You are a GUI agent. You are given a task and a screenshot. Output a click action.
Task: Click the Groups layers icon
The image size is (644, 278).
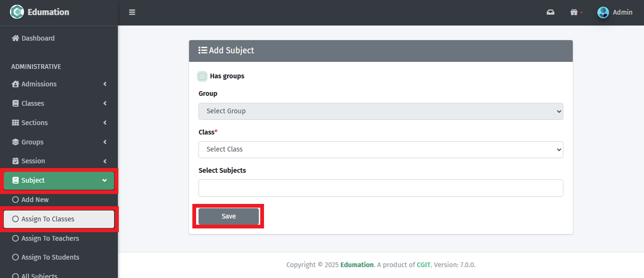pyautogui.click(x=16, y=142)
